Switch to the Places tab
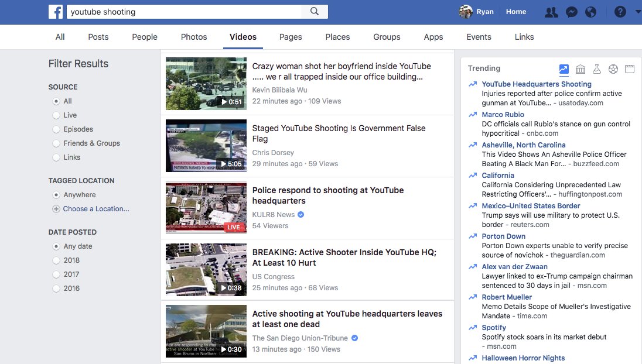 (x=338, y=37)
